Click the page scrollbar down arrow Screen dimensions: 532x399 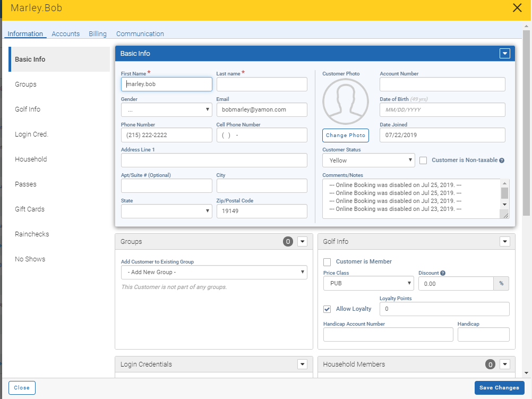[x=526, y=373]
